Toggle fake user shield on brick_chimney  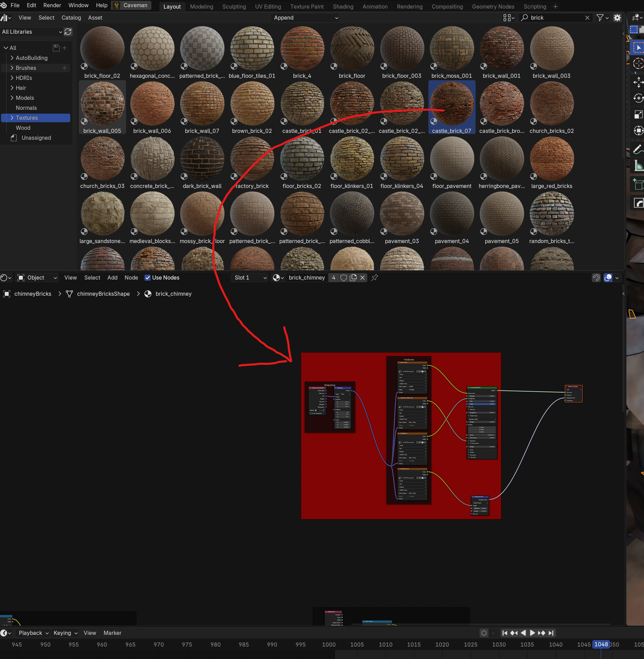click(x=343, y=278)
